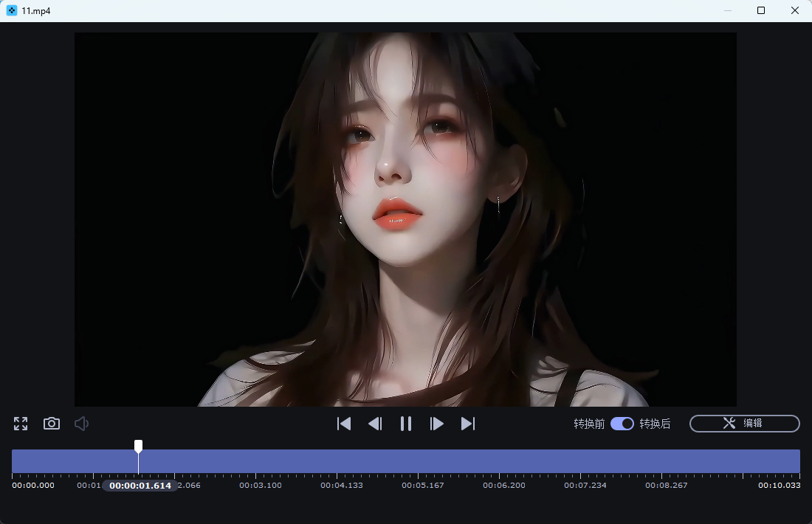Enter fullscreen preview mode
The height and width of the screenshot is (524, 812).
(21, 424)
